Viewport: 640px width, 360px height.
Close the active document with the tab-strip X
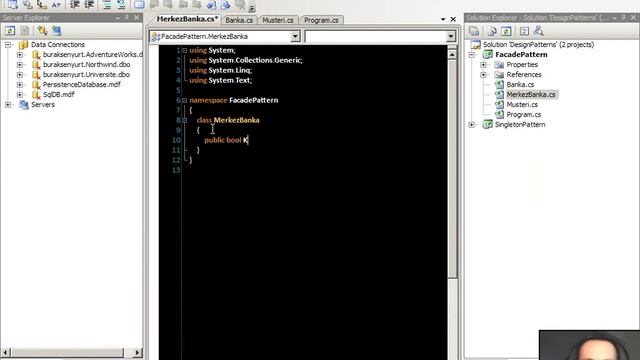(453, 19)
